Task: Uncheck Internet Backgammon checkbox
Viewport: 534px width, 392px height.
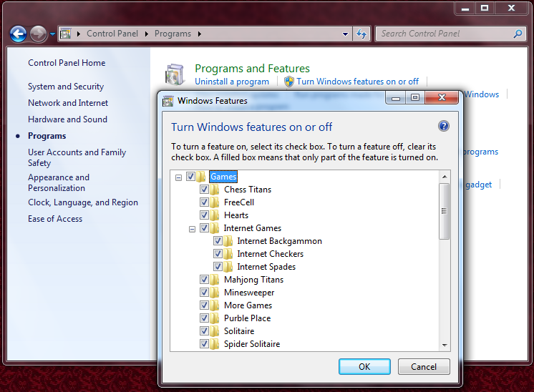Action: [218, 241]
